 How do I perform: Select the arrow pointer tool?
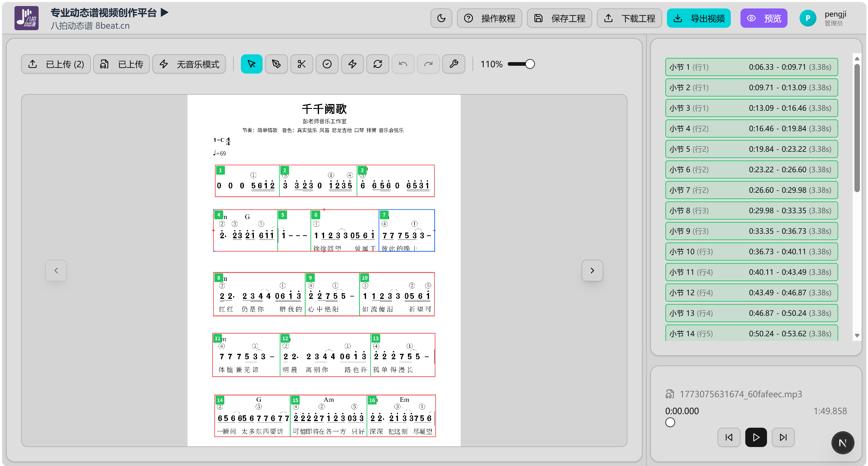(251, 64)
